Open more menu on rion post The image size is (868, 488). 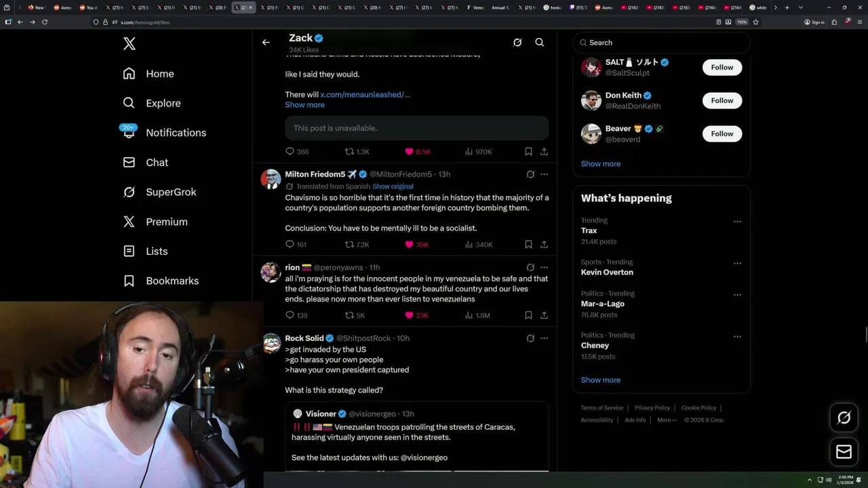click(x=544, y=268)
